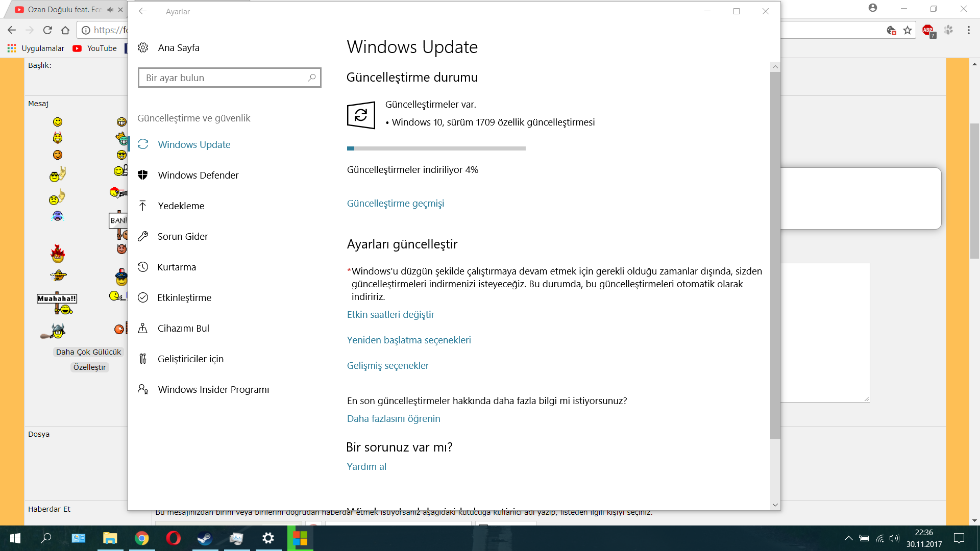
Task: Open Etkin saatleri değiştir link
Action: [x=390, y=314]
